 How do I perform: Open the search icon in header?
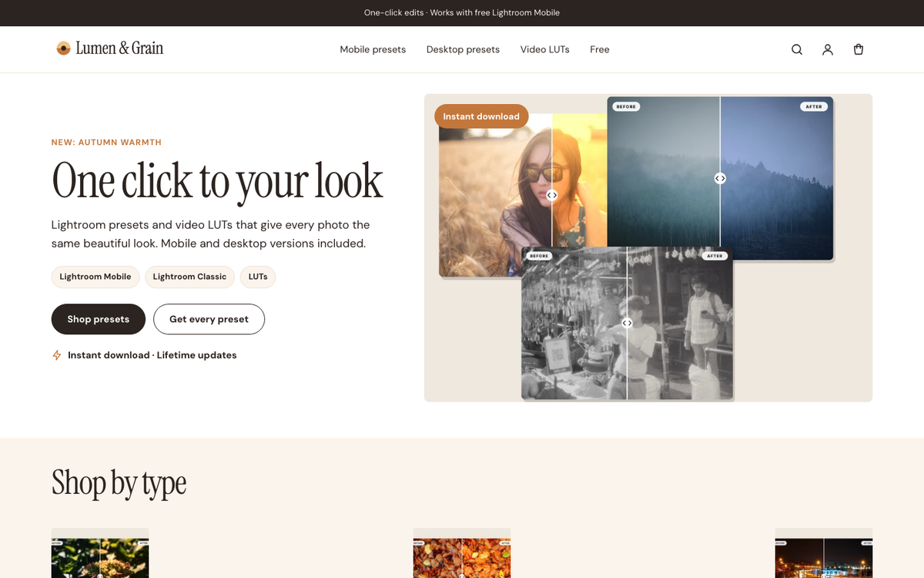797,49
